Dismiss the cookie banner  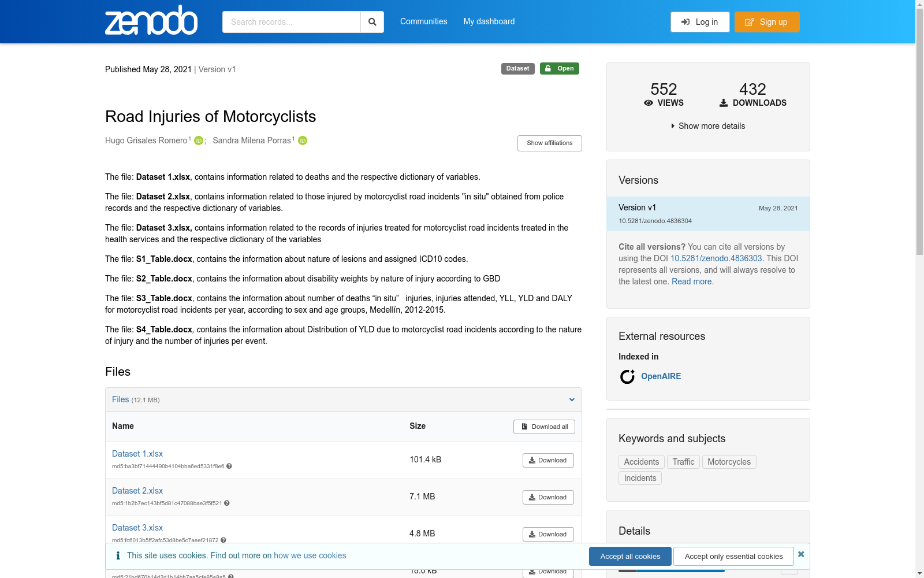pos(801,554)
